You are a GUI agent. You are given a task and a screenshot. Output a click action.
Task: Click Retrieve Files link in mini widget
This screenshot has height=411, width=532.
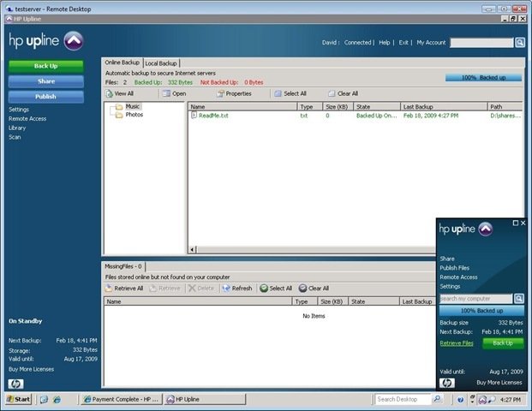click(x=457, y=343)
